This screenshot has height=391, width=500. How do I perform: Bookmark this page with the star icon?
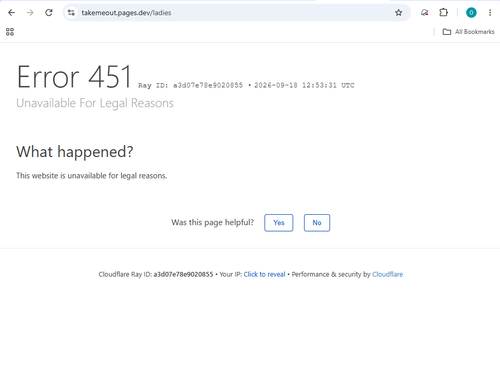pos(398,13)
